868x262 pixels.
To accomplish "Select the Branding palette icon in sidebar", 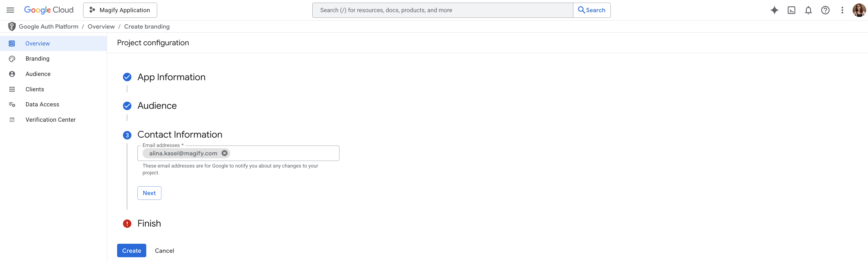I will (x=12, y=58).
